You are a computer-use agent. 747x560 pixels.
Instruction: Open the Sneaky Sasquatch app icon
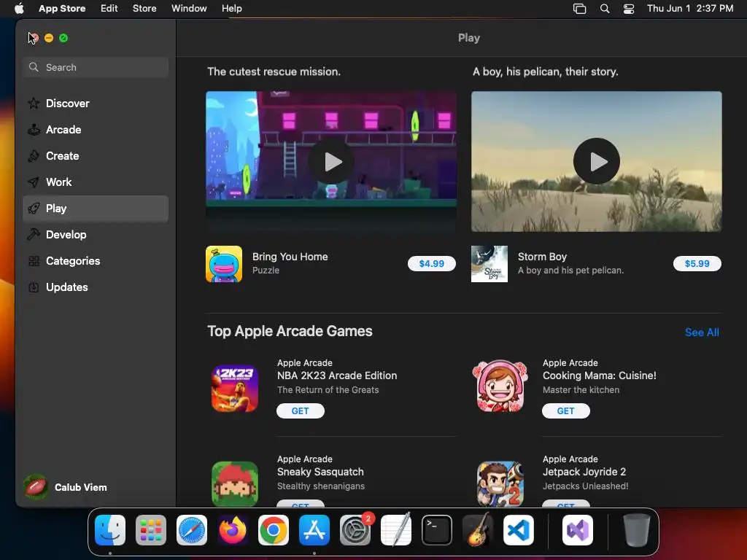tap(235, 483)
